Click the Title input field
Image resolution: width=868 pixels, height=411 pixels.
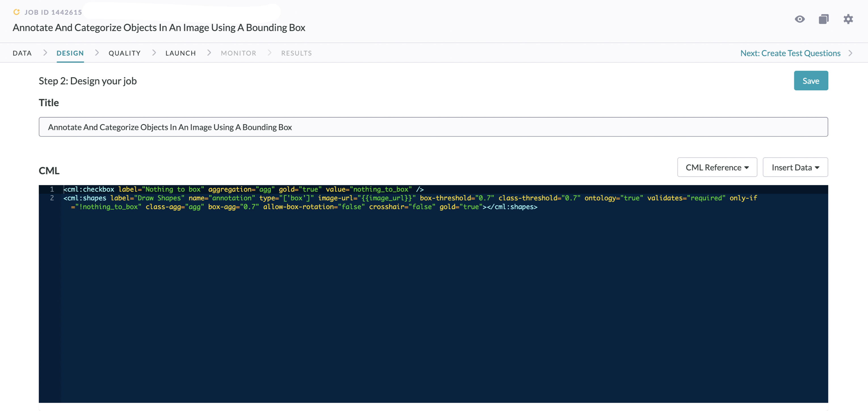pyautogui.click(x=433, y=126)
